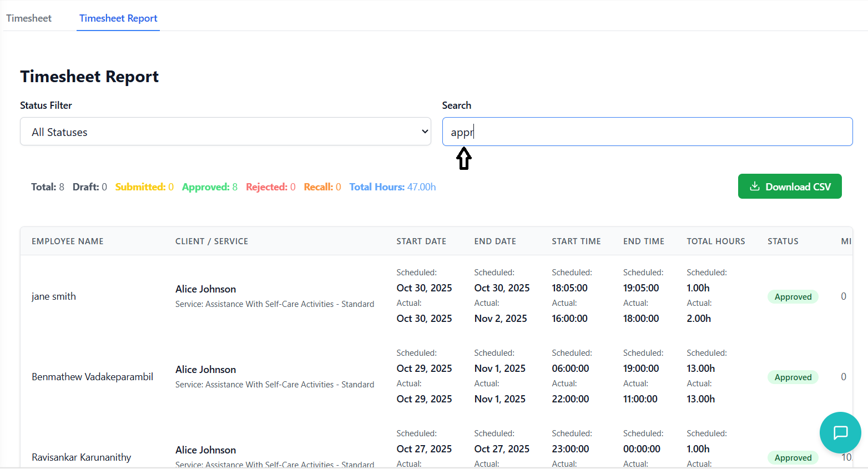Click the Approved badge for jane smith
868x469 pixels.
[793, 297]
